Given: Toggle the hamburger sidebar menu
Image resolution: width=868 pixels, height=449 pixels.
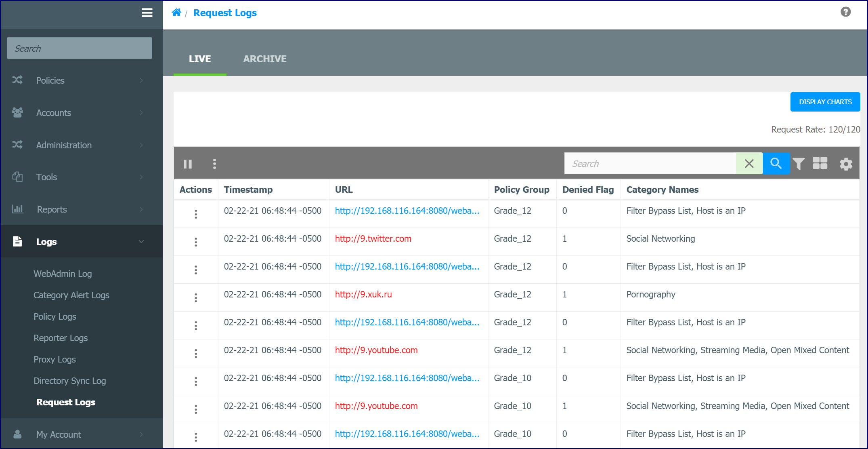Looking at the screenshot, I should pos(147,13).
